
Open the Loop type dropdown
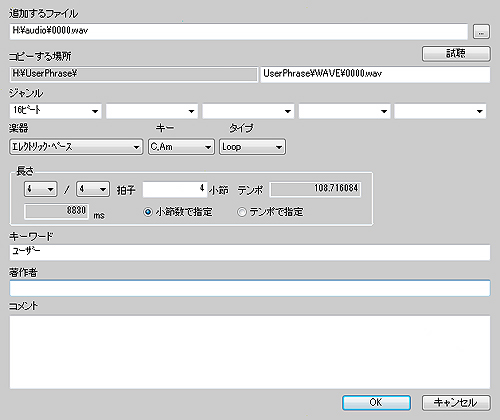(252, 147)
